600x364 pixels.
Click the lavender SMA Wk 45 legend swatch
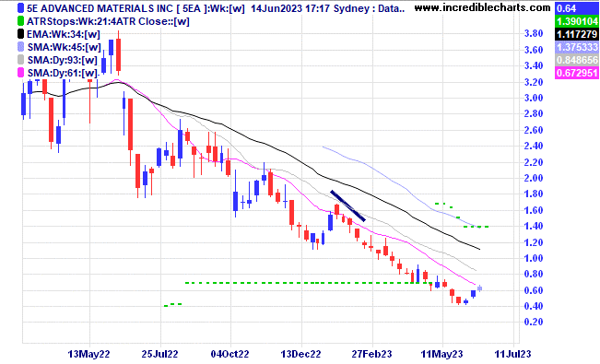pyautogui.click(x=20, y=47)
